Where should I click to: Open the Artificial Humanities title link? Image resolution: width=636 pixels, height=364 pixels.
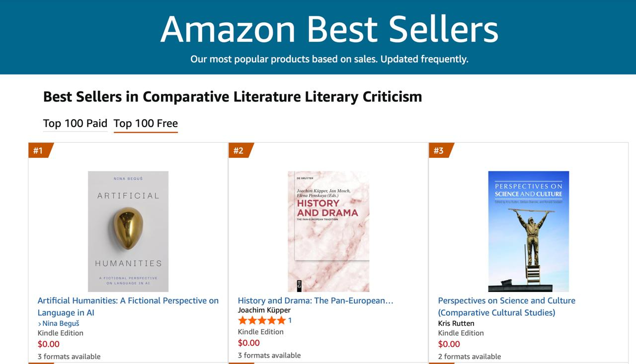point(128,306)
